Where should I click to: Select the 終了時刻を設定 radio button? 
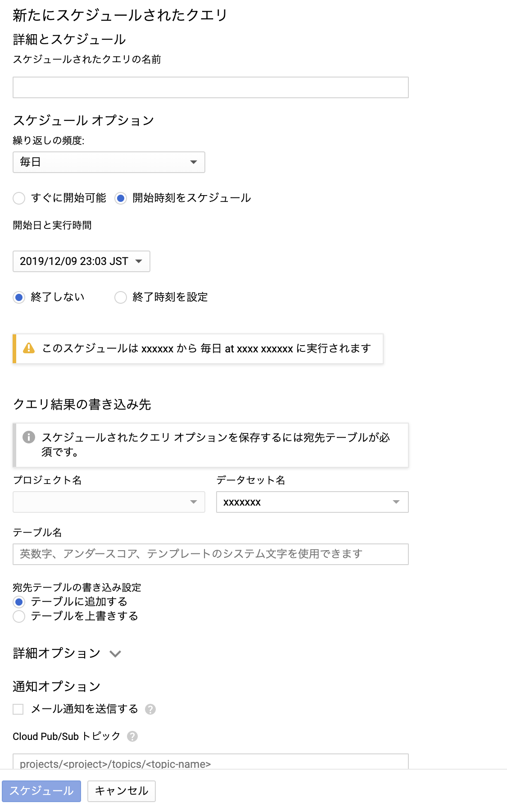coord(120,297)
